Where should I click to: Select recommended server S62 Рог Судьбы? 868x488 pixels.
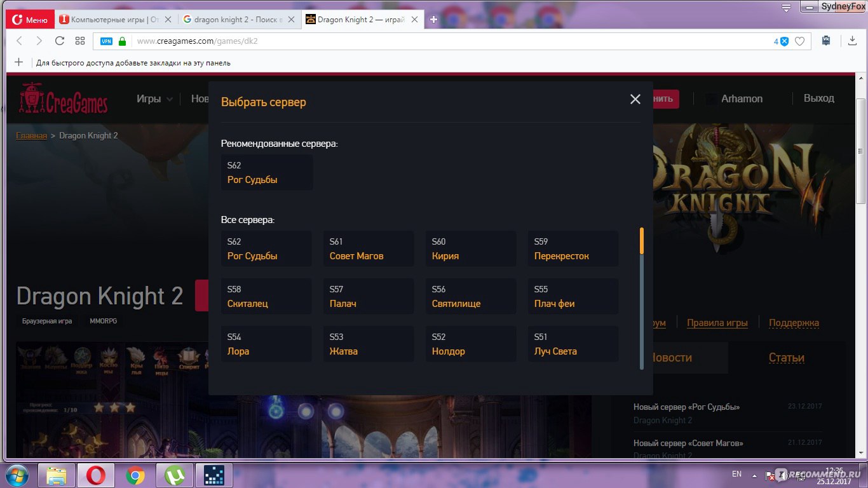pos(267,172)
